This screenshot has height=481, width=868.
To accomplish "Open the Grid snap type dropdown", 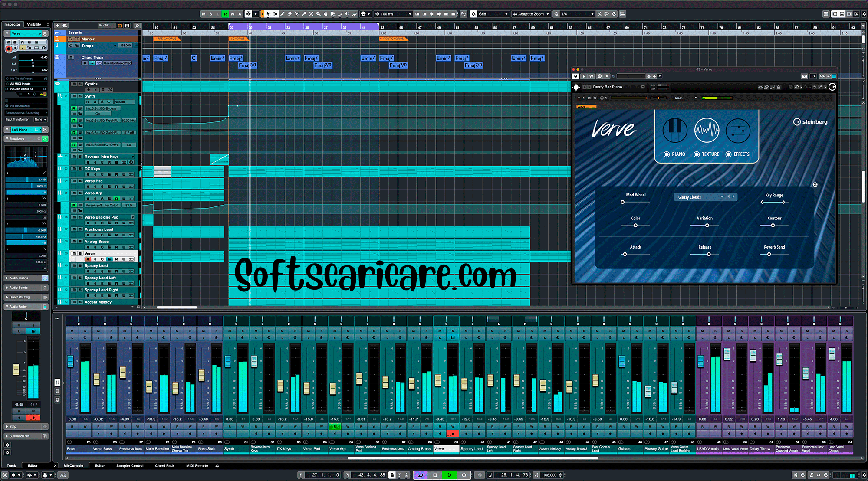I will click(493, 14).
